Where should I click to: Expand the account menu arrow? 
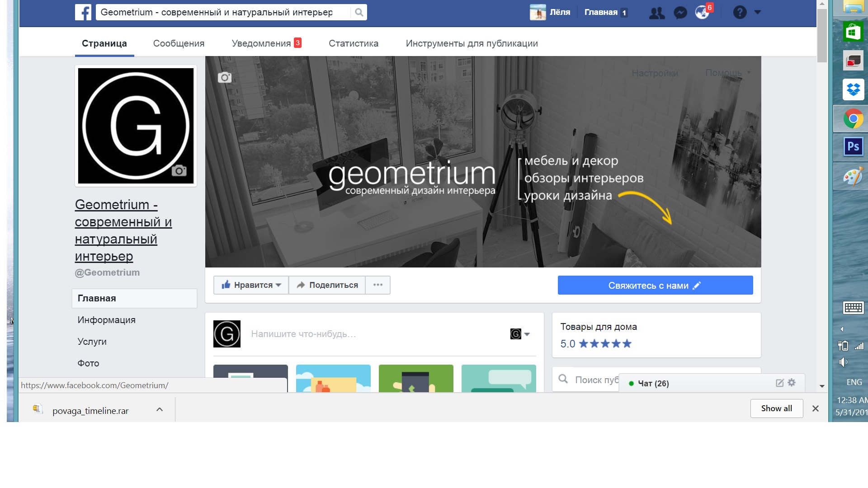[x=758, y=12]
